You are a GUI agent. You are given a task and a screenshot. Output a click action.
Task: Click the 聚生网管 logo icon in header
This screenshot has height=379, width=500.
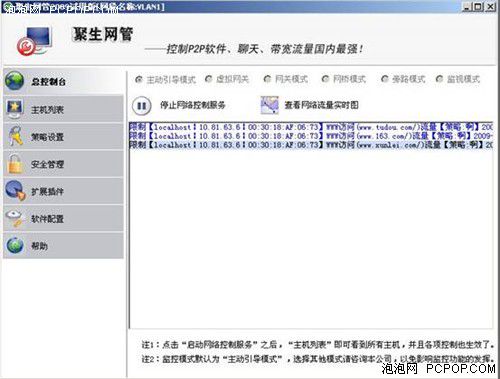coord(34,41)
